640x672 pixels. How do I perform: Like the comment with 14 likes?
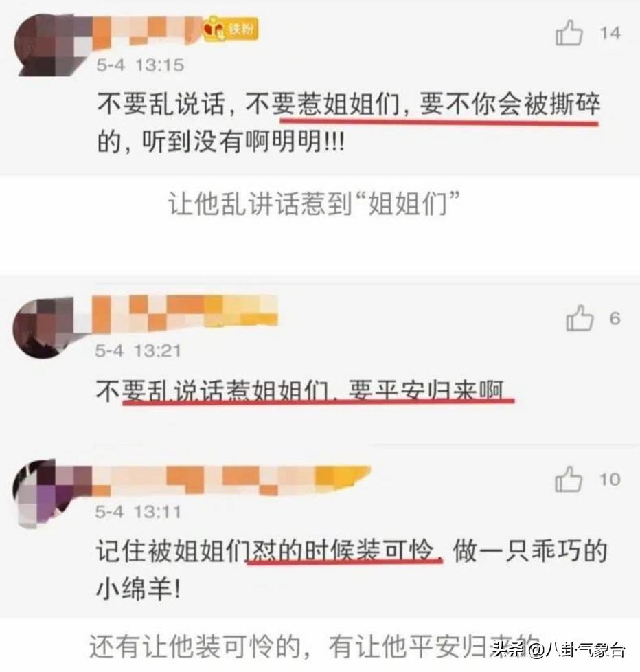coord(569,33)
